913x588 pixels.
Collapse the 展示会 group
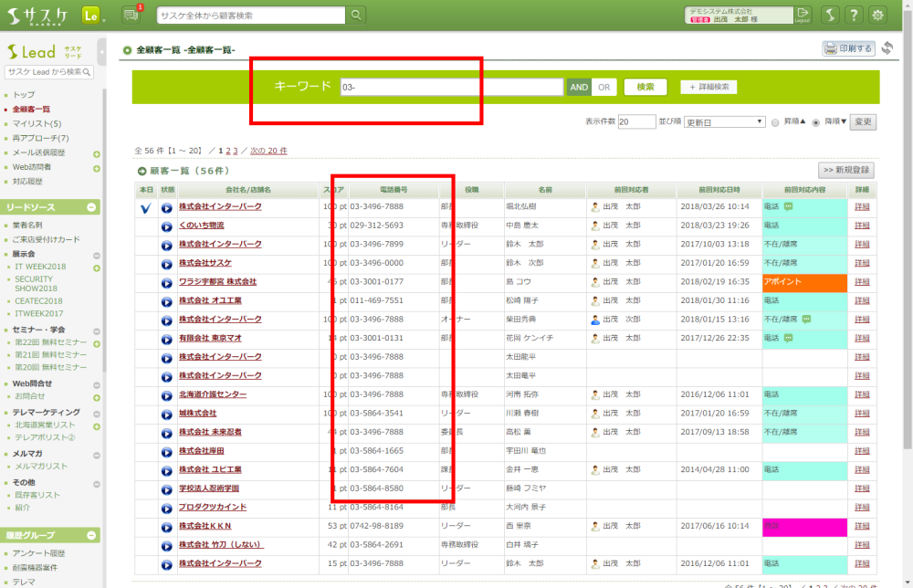coord(96,254)
